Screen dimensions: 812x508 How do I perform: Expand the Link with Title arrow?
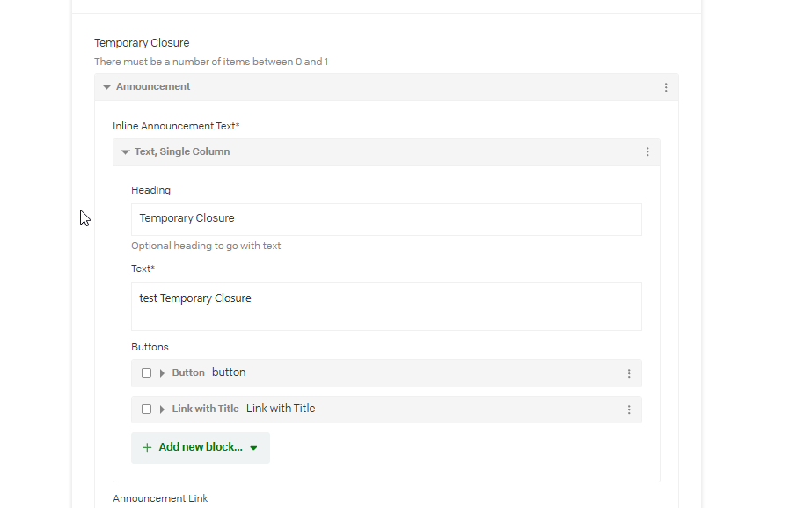point(162,409)
